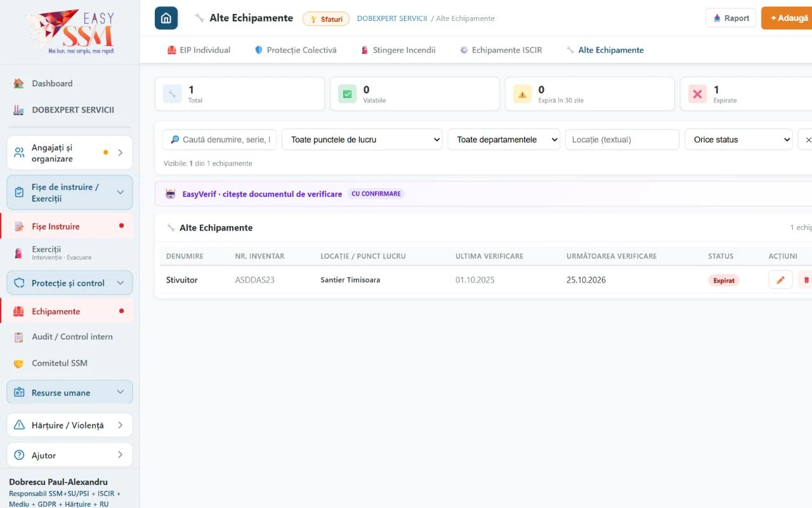Click the pencil edit icon for Stivuitor
The width and height of the screenshot is (812, 508).
(781, 280)
